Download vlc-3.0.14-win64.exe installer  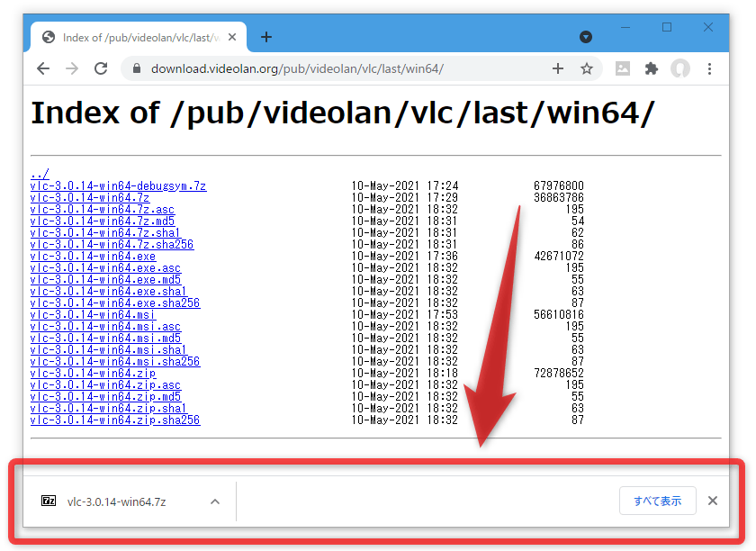pos(93,257)
